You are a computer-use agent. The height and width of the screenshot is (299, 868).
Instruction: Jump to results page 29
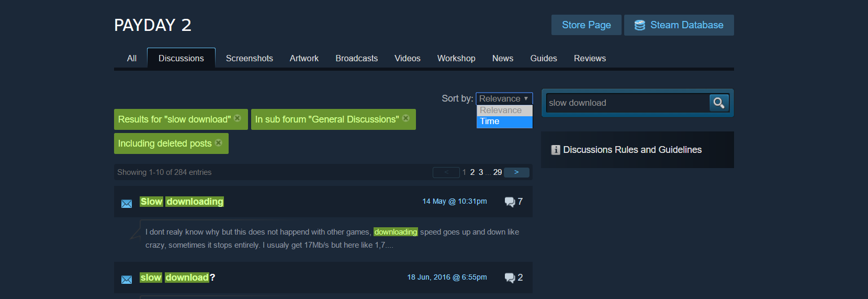coord(498,172)
